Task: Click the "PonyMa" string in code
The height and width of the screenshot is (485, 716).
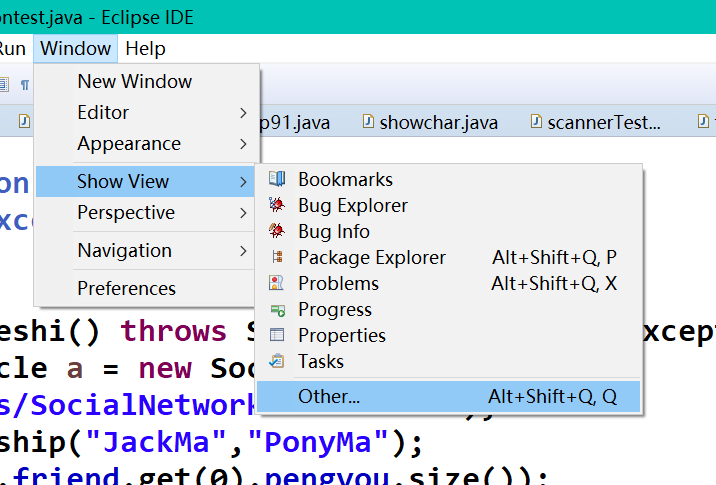Action: click(x=318, y=442)
